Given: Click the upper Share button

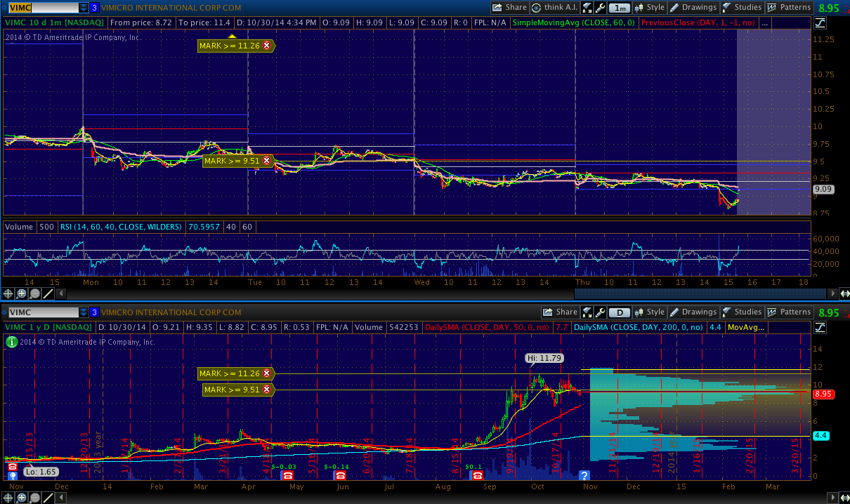Looking at the screenshot, I should pos(509,8).
